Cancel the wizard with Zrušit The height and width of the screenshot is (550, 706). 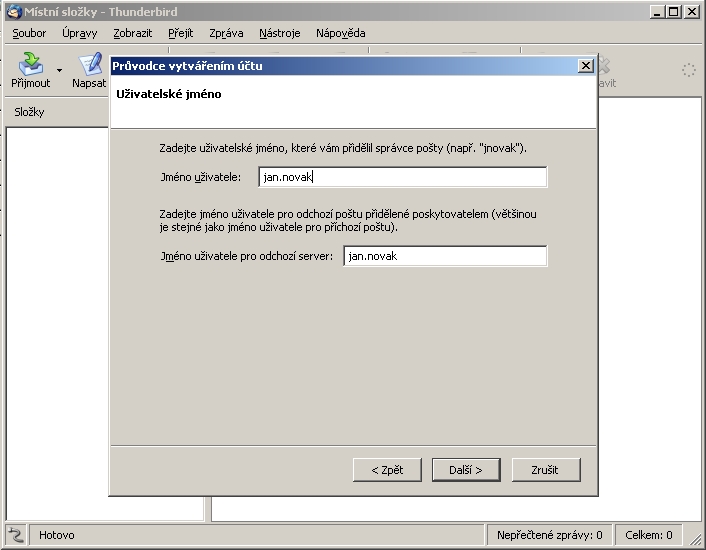point(546,469)
